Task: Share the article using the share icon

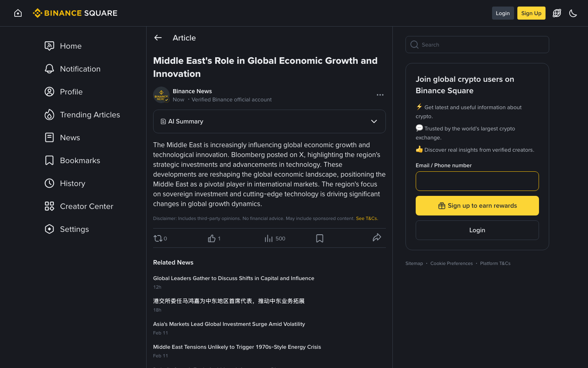Action: [377, 238]
